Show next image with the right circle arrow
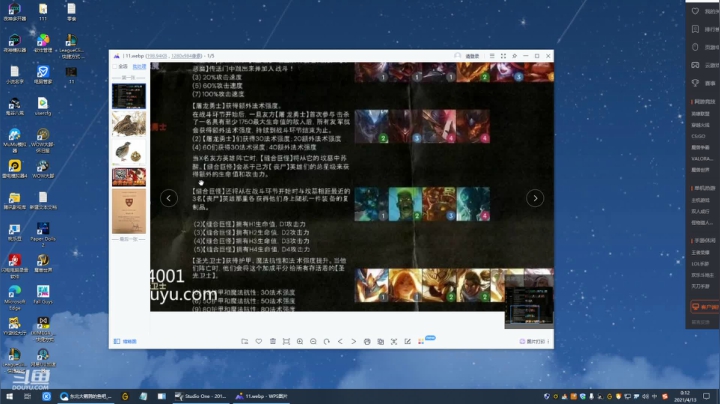Viewport: 720px width, 404px height. (535, 198)
